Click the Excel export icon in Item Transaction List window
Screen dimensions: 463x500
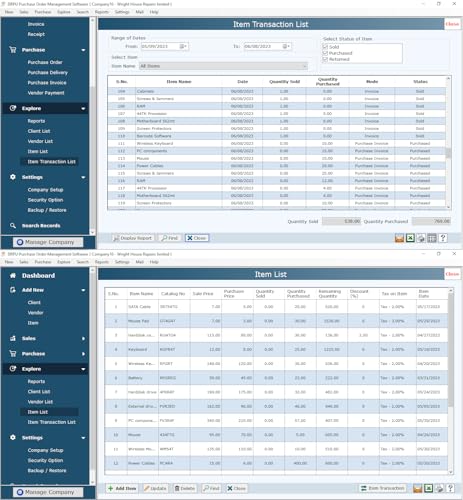click(x=410, y=238)
